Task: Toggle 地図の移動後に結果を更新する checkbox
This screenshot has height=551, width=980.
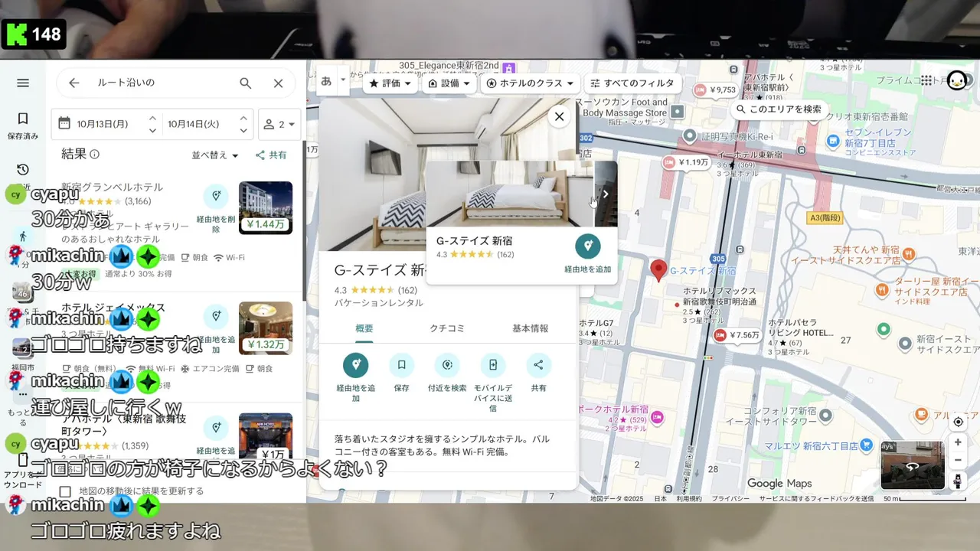Action: 65,491
